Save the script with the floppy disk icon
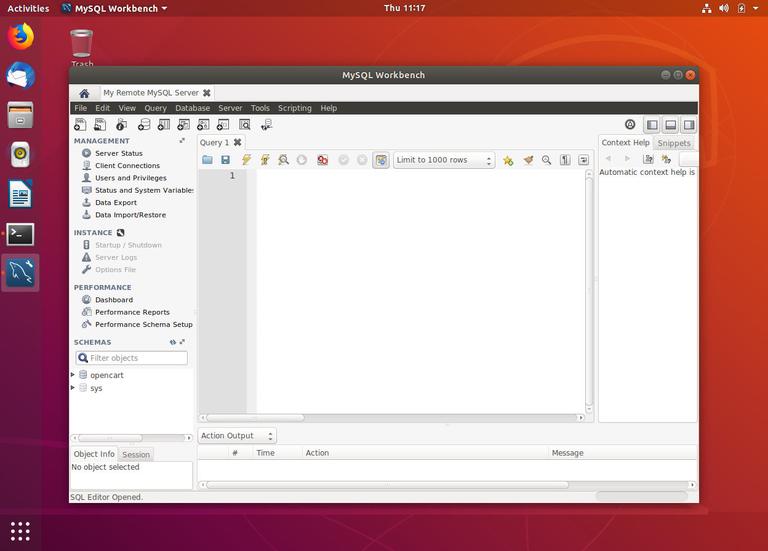The width and height of the screenshot is (768, 551). [x=226, y=160]
